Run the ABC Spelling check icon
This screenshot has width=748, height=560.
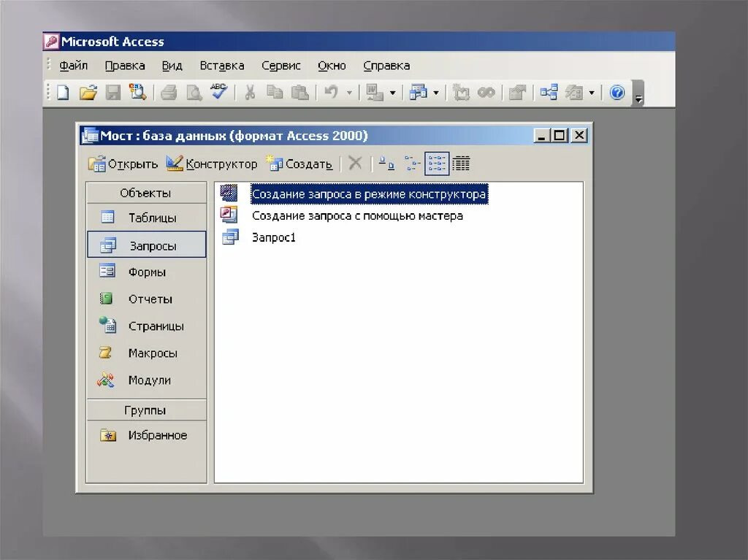click(x=218, y=91)
